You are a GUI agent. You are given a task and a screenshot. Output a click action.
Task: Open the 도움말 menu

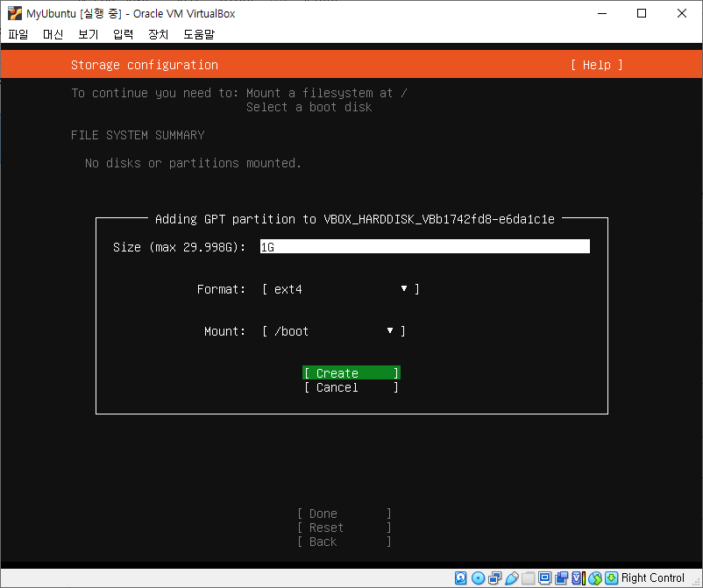tap(199, 34)
